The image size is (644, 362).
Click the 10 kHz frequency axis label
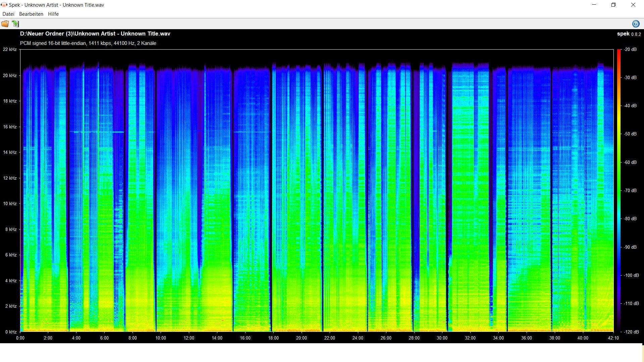pos(10,204)
